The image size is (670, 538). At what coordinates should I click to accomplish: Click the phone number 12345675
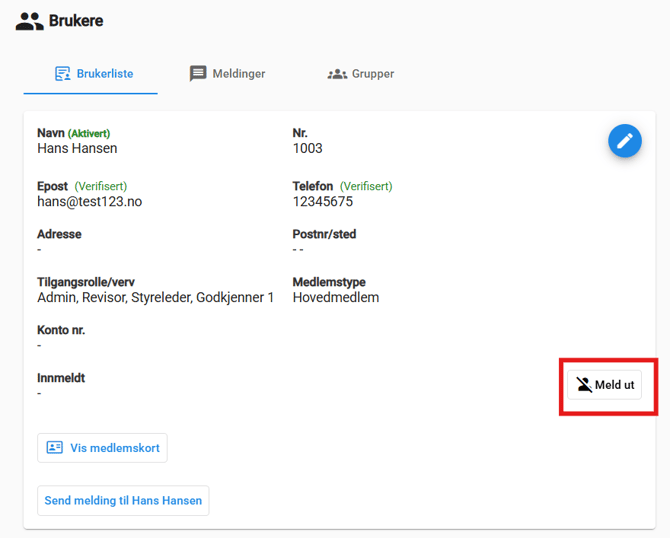click(x=322, y=202)
